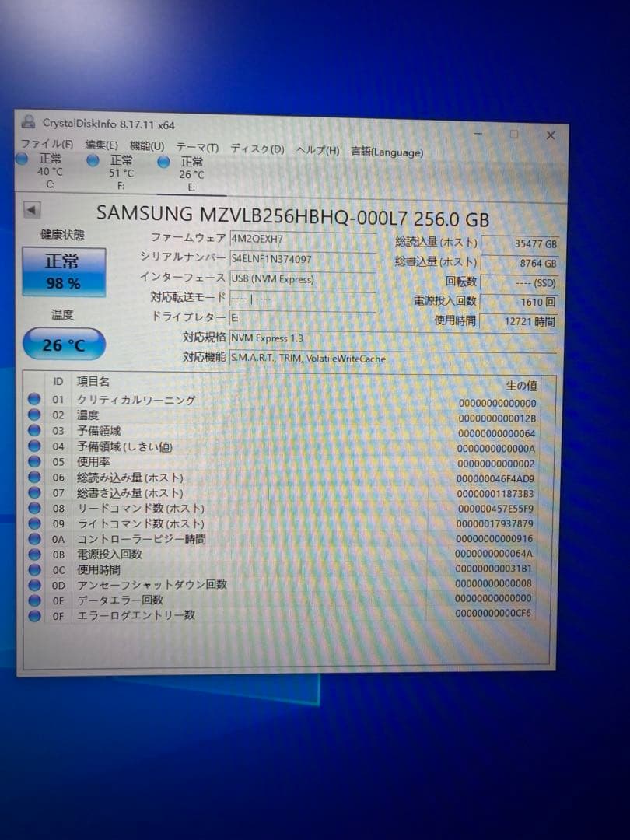
Task: Click the 項目名 column header
Action: pyautogui.click(x=93, y=381)
